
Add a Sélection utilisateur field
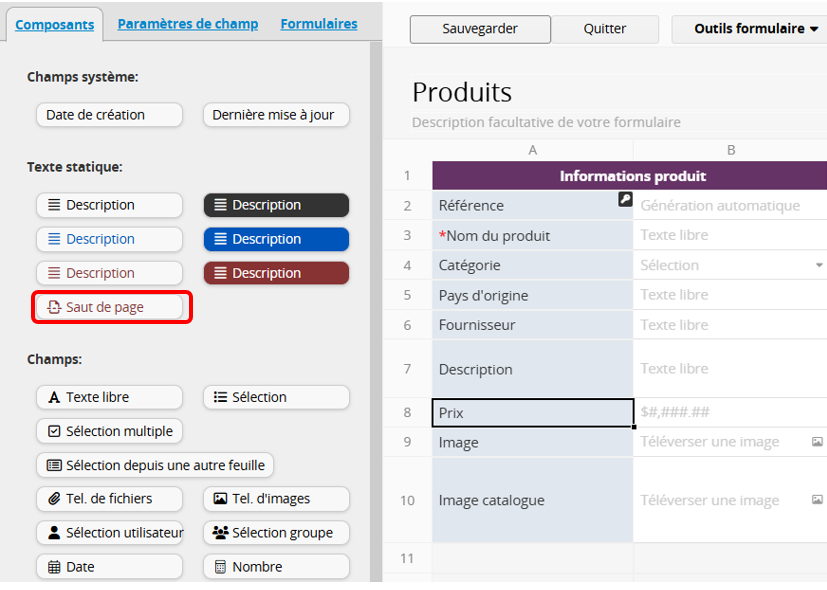(x=110, y=532)
